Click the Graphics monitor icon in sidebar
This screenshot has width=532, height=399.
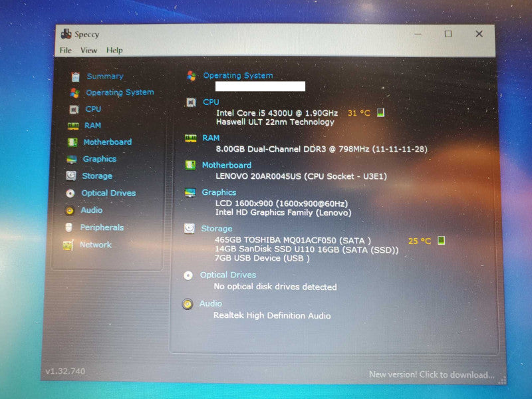(72, 159)
